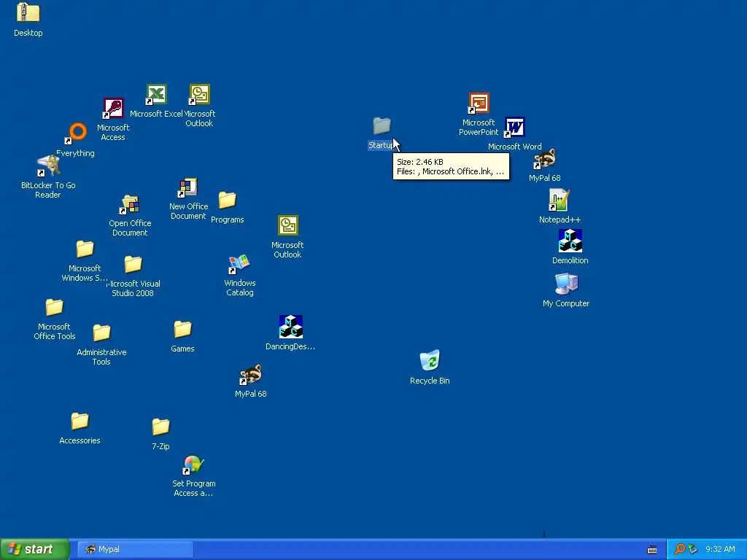Select the zipped Desktop folder icon
747x560 pixels.
coord(28,13)
